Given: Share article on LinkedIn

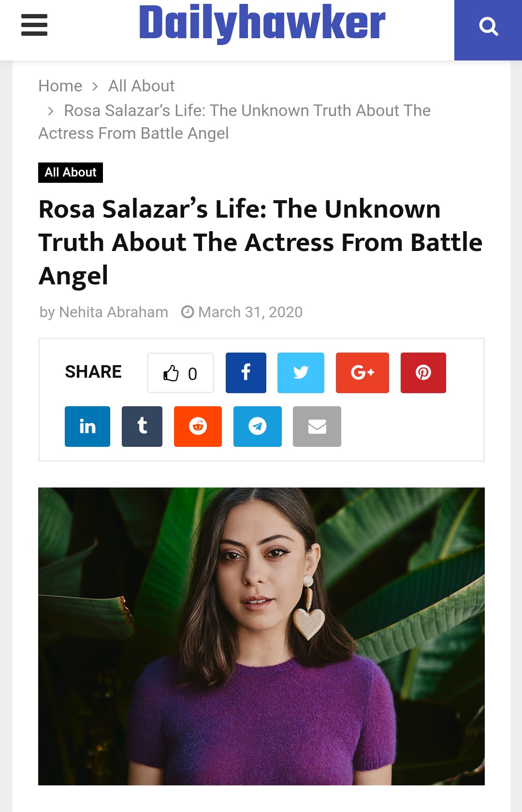Looking at the screenshot, I should pyautogui.click(x=87, y=427).
